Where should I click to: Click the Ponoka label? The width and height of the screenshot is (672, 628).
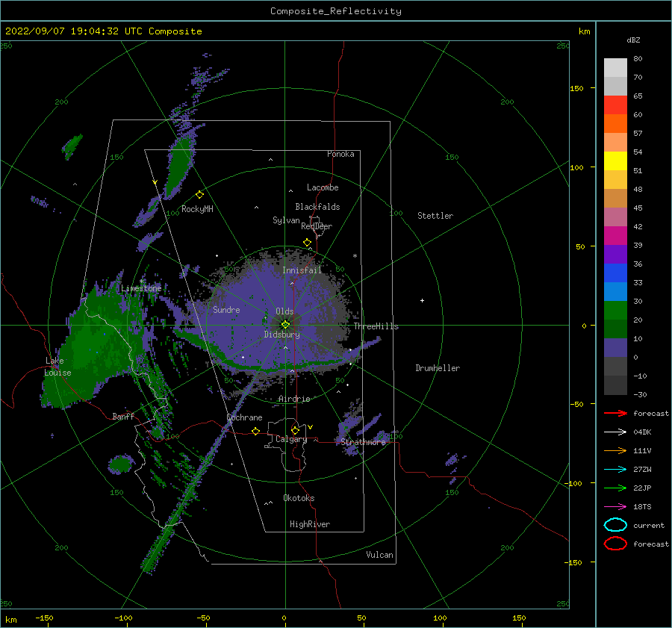coord(340,154)
